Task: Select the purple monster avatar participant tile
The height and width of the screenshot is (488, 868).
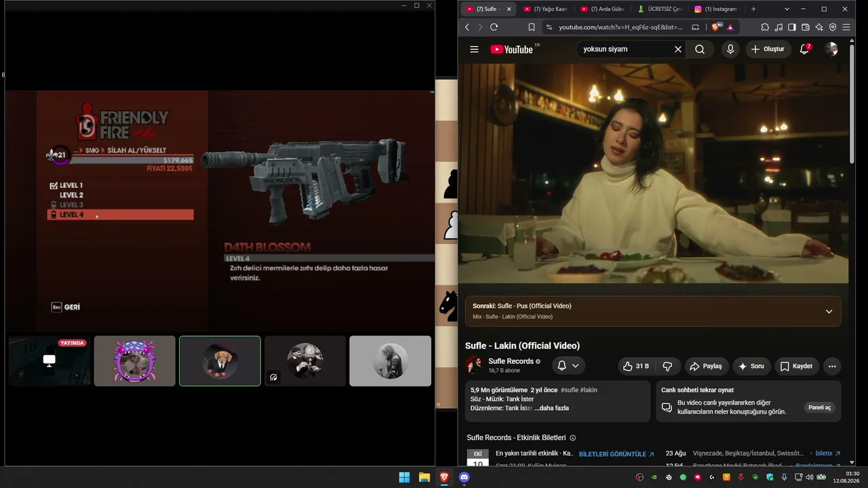Action: click(x=134, y=361)
